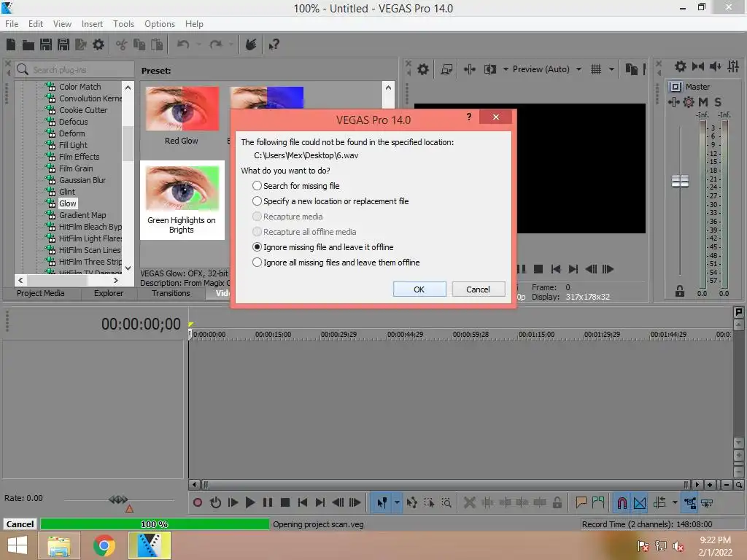The width and height of the screenshot is (747, 560).
Task: Click the Play button in timeline transport
Action: pyautogui.click(x=249, y=502)
